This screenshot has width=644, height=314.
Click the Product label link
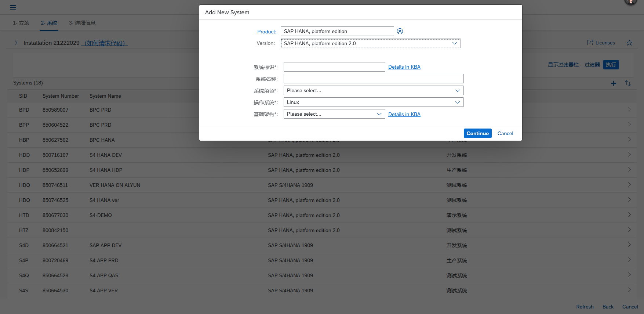pyautogui.click(x=267, y=32)
